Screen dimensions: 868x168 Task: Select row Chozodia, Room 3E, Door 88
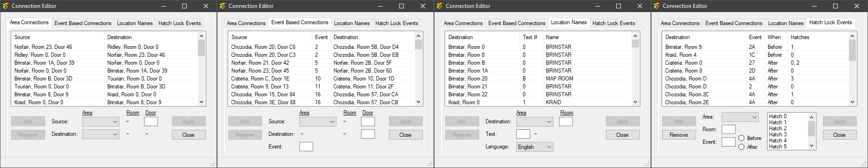[x=322, y=102]
